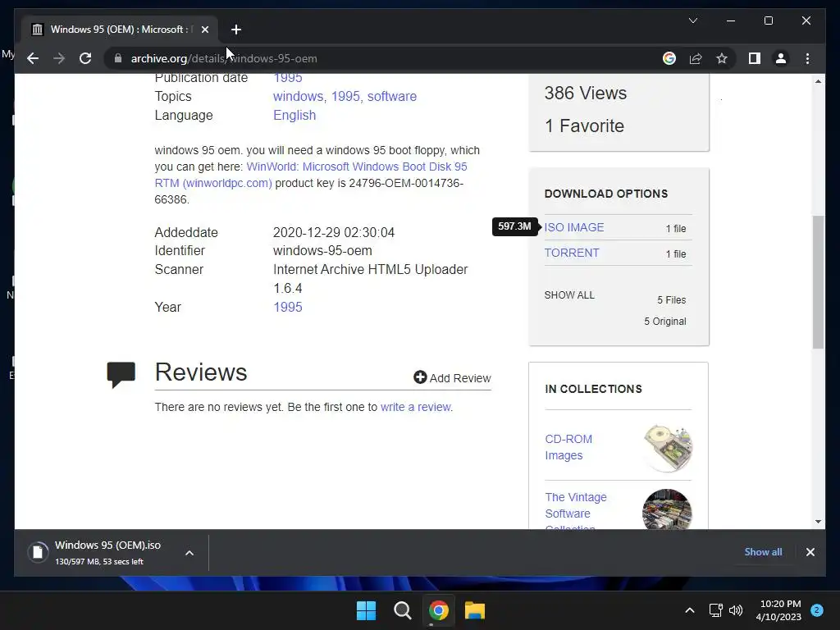The width and height of the screenshot is (840, 630).
Task: Click the Addeddate value 2020-12-29 02:30:04
Action: pos(334,232)
